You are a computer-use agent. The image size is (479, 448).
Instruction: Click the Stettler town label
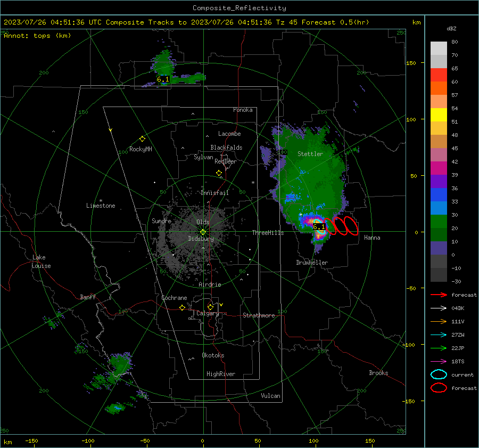310,154
